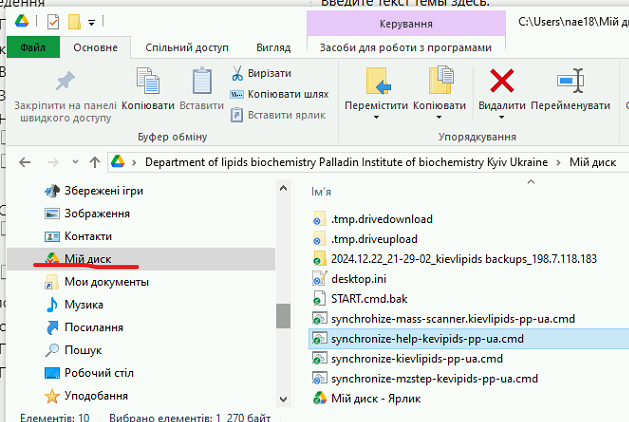Click the Properties checkmark icon in quick access toolbar

click(53, 22)
